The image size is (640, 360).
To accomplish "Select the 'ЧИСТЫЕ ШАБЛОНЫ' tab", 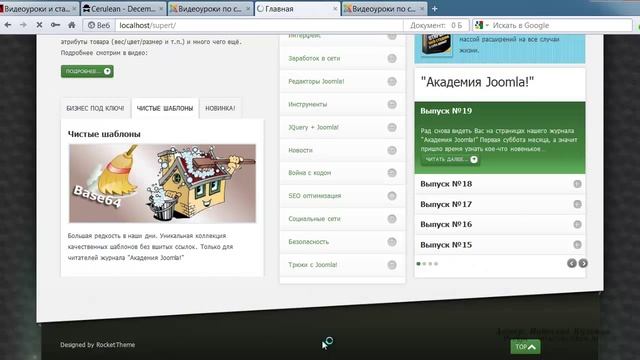I will point(165,108).
